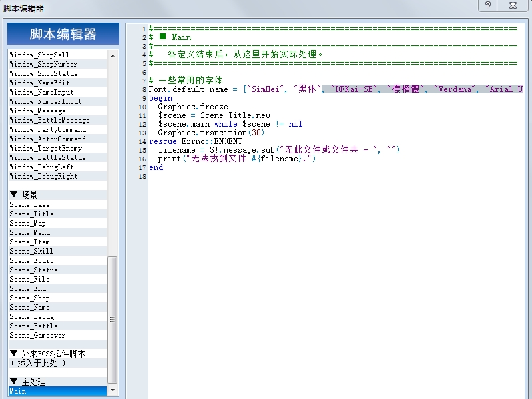Open Window_TargetEnemy script
Screen dimensions: 532x399
point(57,148)
